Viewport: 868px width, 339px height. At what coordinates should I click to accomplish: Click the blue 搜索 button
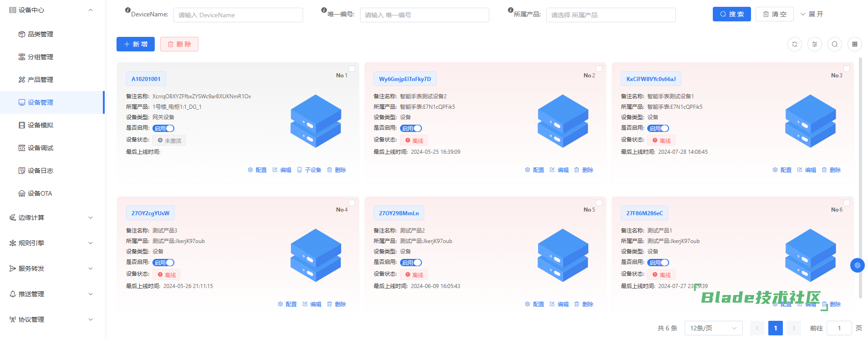coord(731,14)
